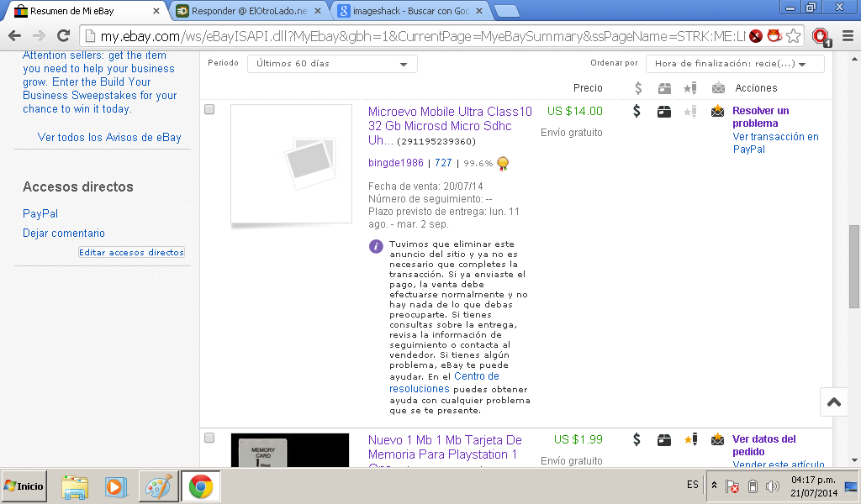Image resolution: width=861 pixels, height=504 pixels.
Task: Click the US $14.00 price text
Action: [x=575, y=112]
